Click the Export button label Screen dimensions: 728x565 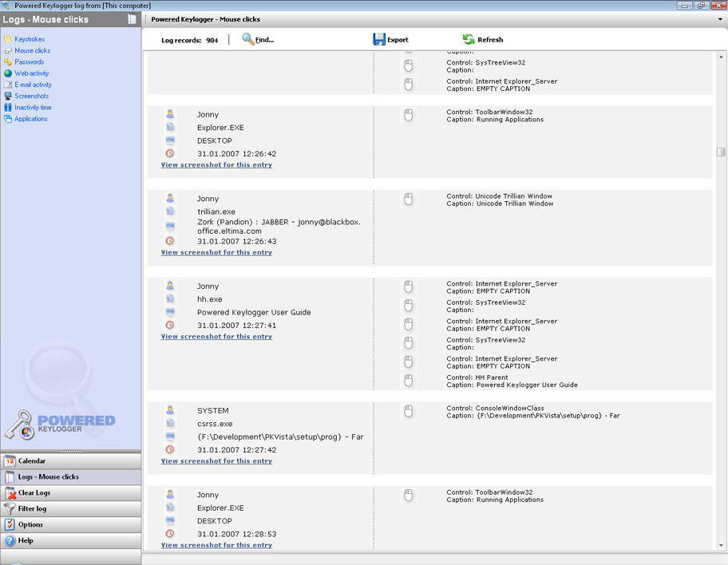tap(398, 40)
